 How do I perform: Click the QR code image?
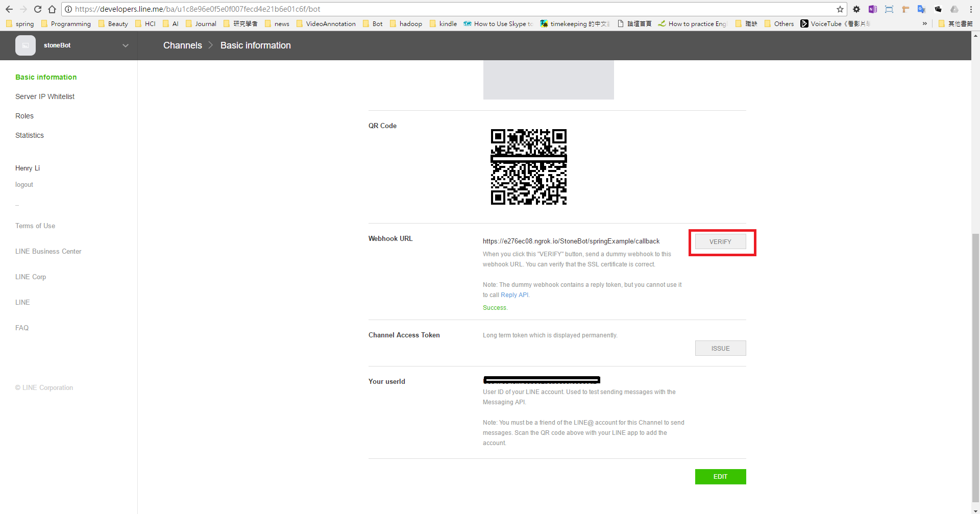529,167
